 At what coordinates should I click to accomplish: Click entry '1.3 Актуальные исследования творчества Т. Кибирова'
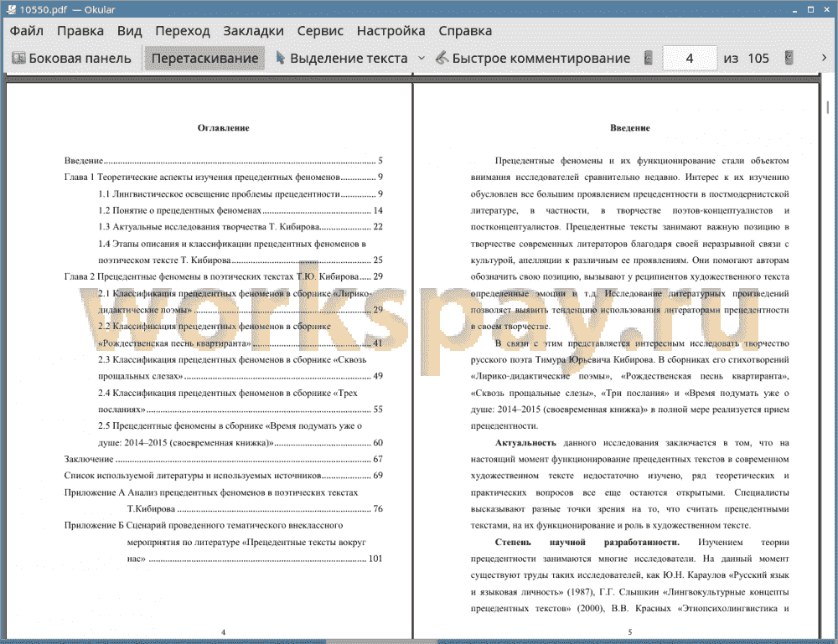[241, 226]
